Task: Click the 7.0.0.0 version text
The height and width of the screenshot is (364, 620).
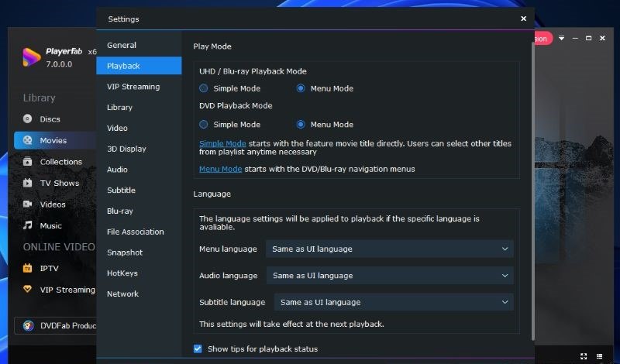Action: pyautogui.click(x=59, y=64)
